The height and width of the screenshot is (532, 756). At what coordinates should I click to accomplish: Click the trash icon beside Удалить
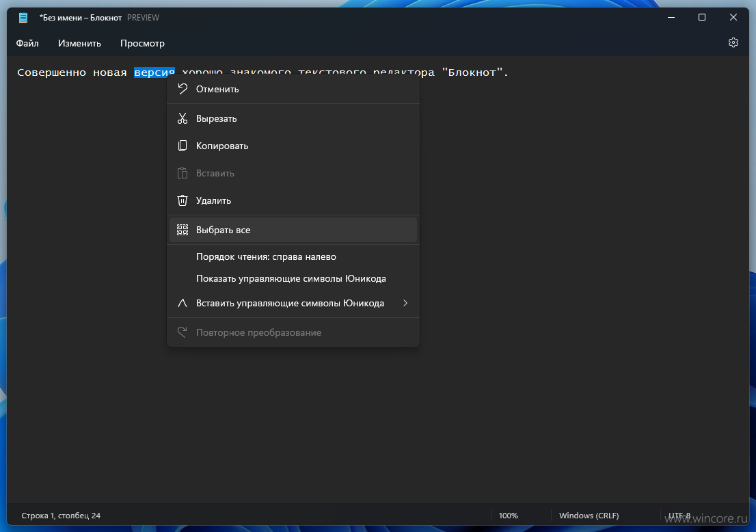point(183,200)
